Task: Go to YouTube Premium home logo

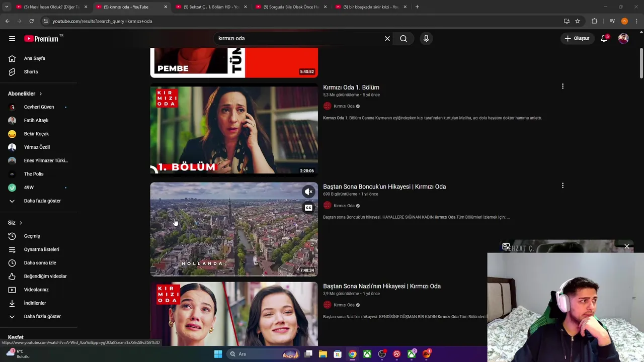Action: click(41, 39)
